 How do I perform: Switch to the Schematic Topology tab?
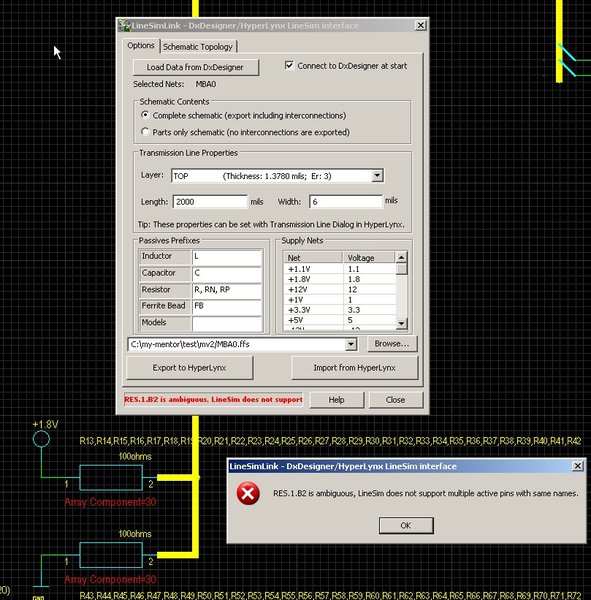click(x=198, y=47)
